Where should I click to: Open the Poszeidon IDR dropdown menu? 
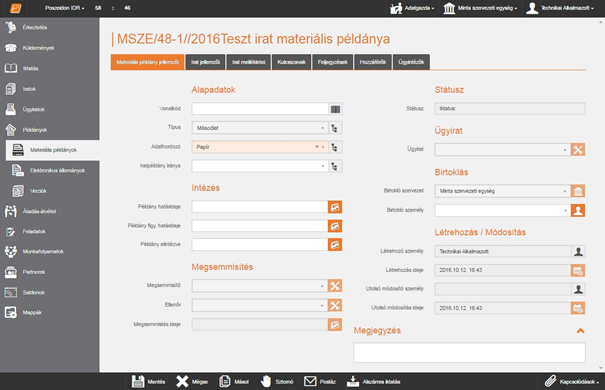(x=64, y=8)
